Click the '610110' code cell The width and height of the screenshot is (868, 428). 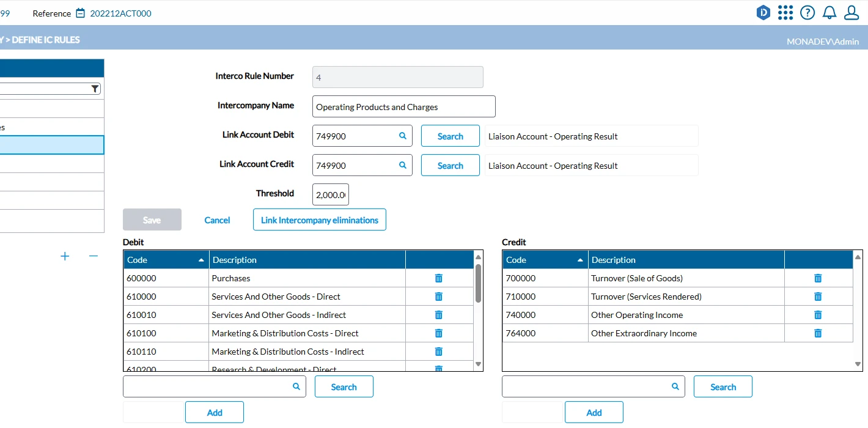coord(166,352)
